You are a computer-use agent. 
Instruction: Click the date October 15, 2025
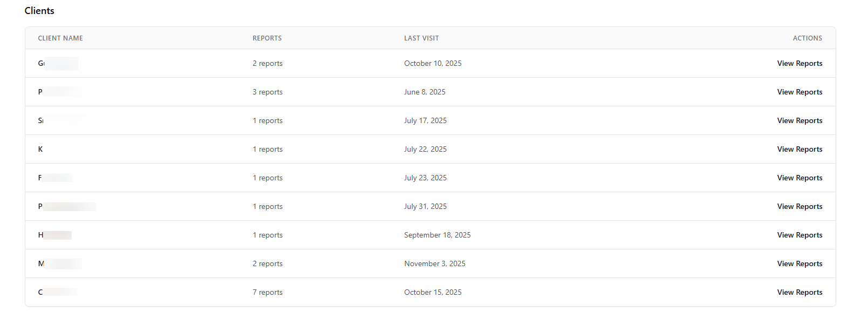433,292
